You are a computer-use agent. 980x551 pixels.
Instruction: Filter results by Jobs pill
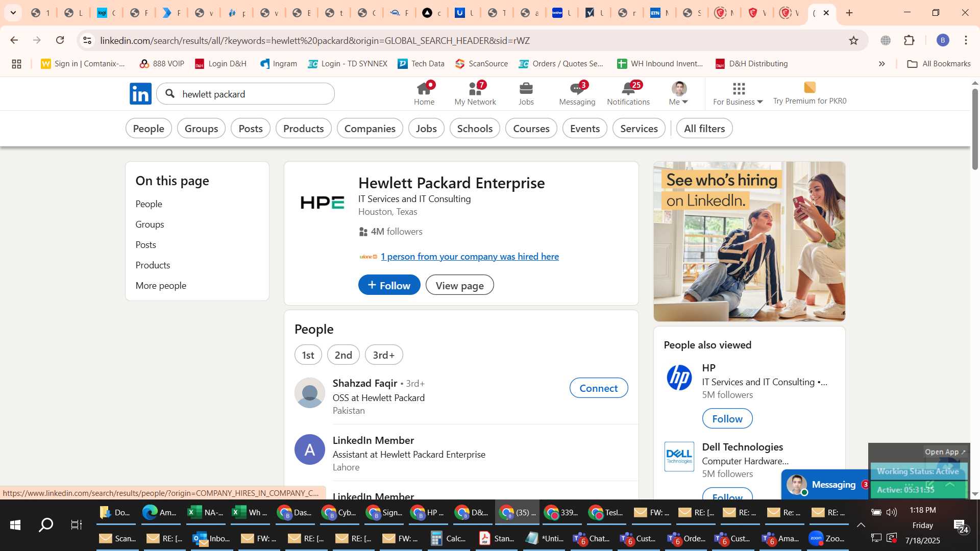click(426, 129)
